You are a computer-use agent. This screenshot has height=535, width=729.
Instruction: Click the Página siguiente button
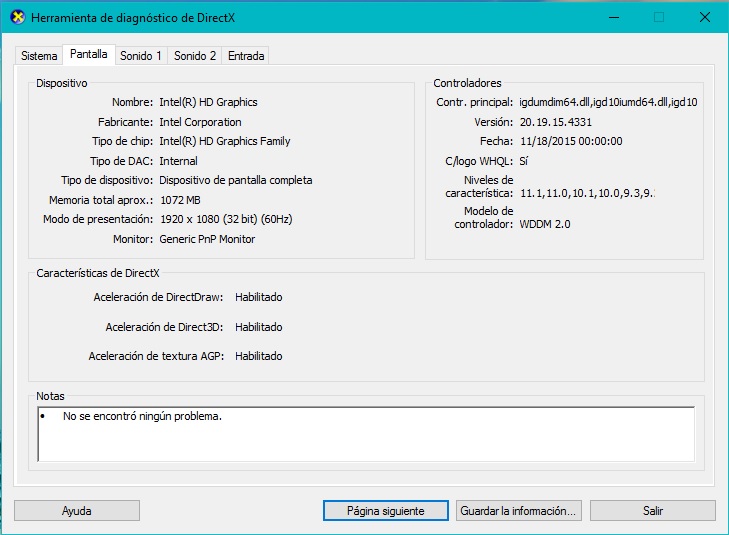pyautogui.click(x=385, y=511)
